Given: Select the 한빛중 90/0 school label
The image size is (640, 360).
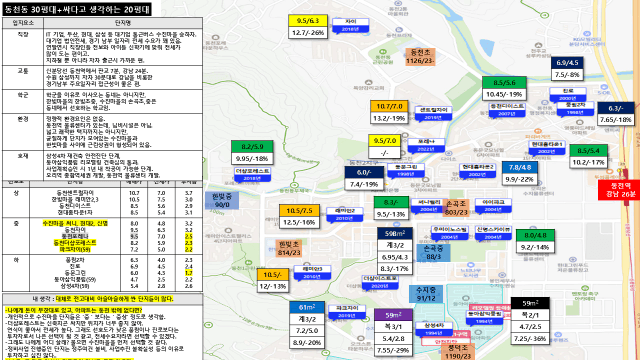Looking at the screenshot, I should [x=222, y=200].
